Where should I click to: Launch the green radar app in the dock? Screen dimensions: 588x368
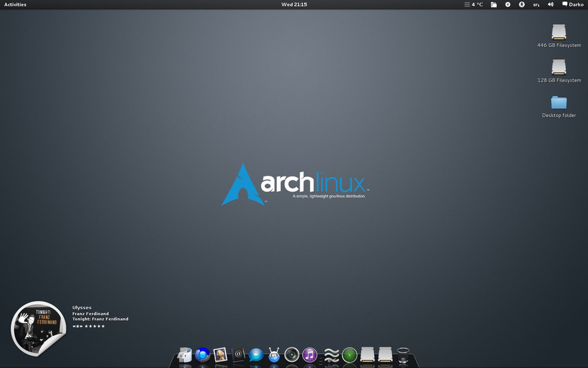click(x=350, y=355)
